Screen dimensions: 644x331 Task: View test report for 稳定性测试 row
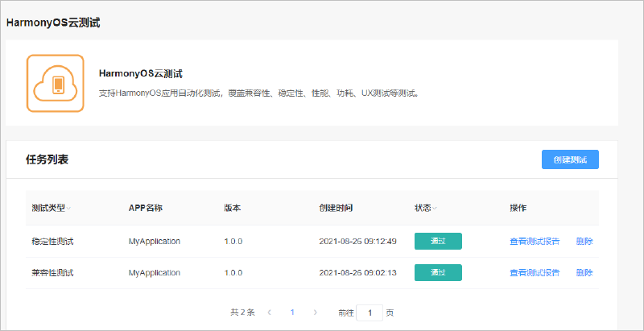[x=535, y=242]
